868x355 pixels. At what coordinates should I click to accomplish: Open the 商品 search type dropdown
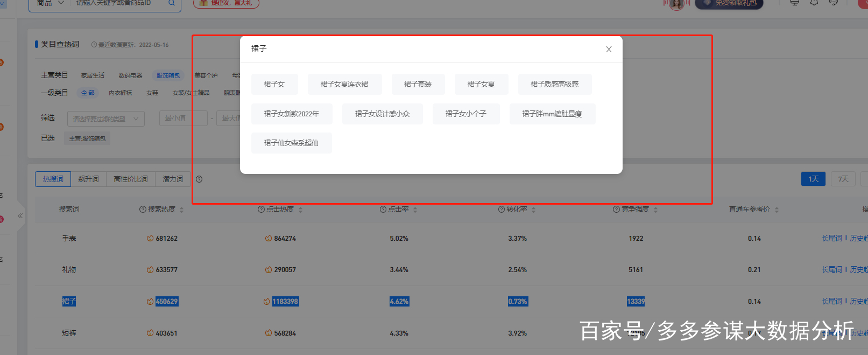point(50,3)
